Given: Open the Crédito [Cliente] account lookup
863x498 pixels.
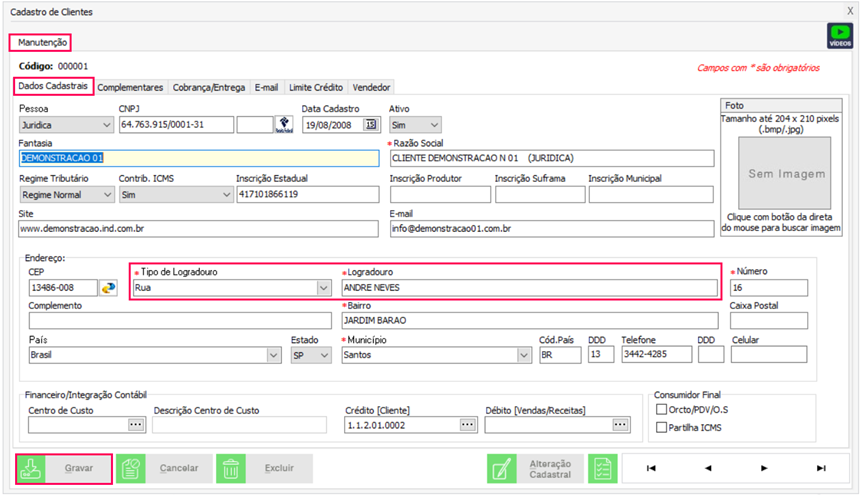Looking at the screenshot, I should (466, 425).
